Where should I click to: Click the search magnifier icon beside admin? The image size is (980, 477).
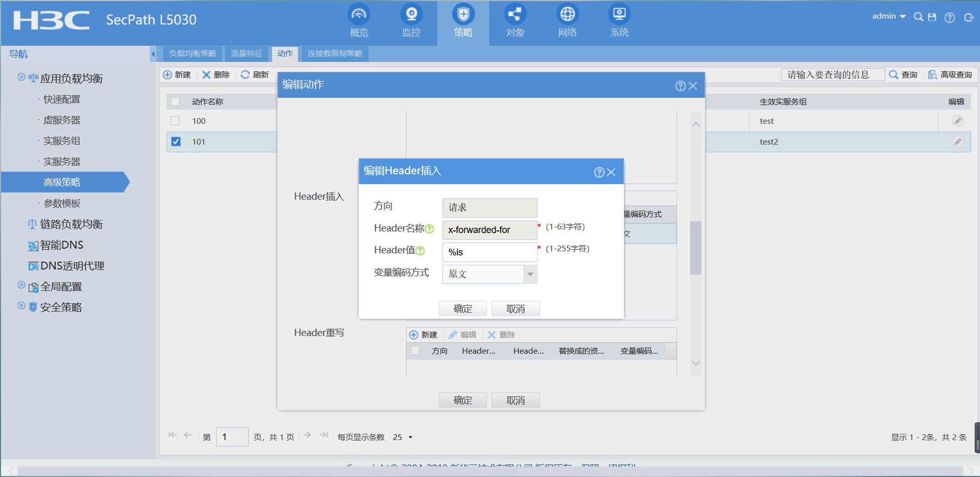point(919,17)
